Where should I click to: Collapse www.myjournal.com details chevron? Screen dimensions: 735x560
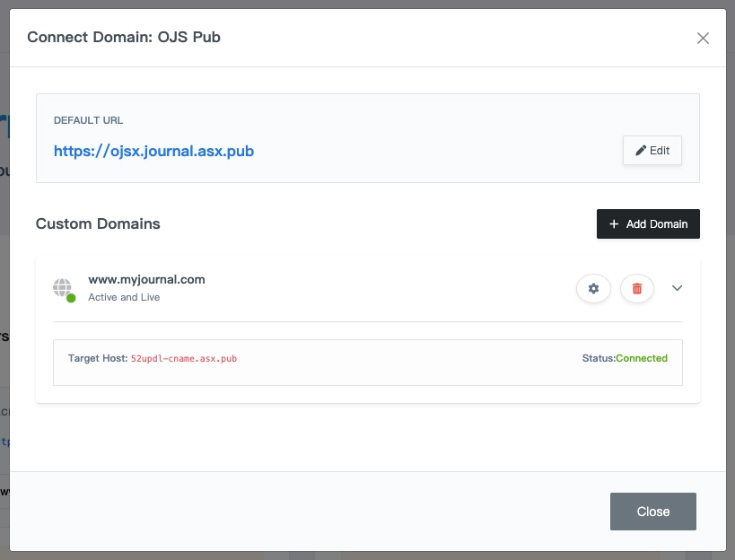click(x=677, y=288)
